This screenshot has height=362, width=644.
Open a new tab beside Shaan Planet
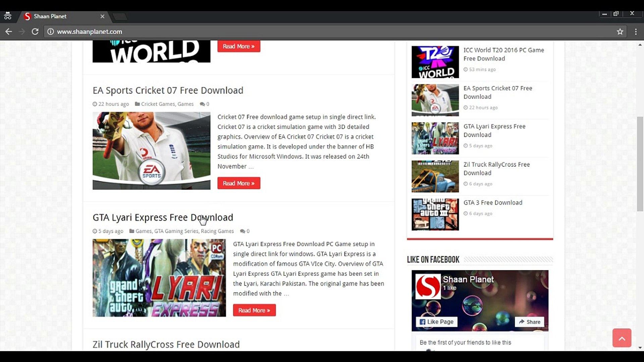120,17
